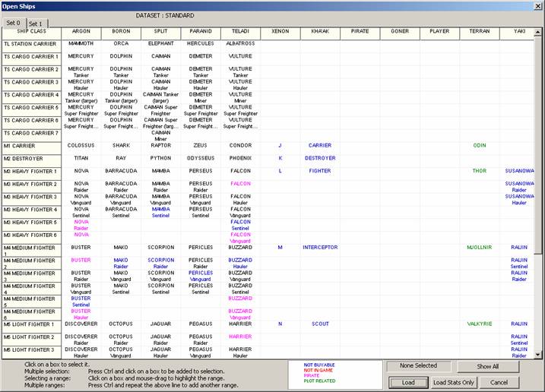Viewport: 545px width, 392px height.
Task: Select the Set 0 tab
Action: [x=12, y=23]
